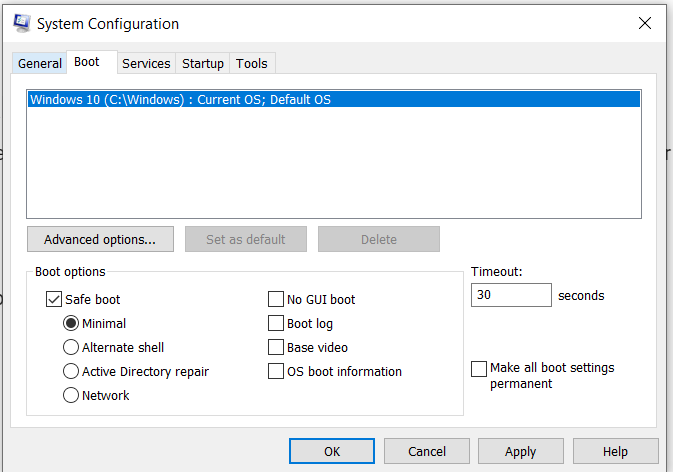Check Make all boot settings permanent

pos(479,368)
